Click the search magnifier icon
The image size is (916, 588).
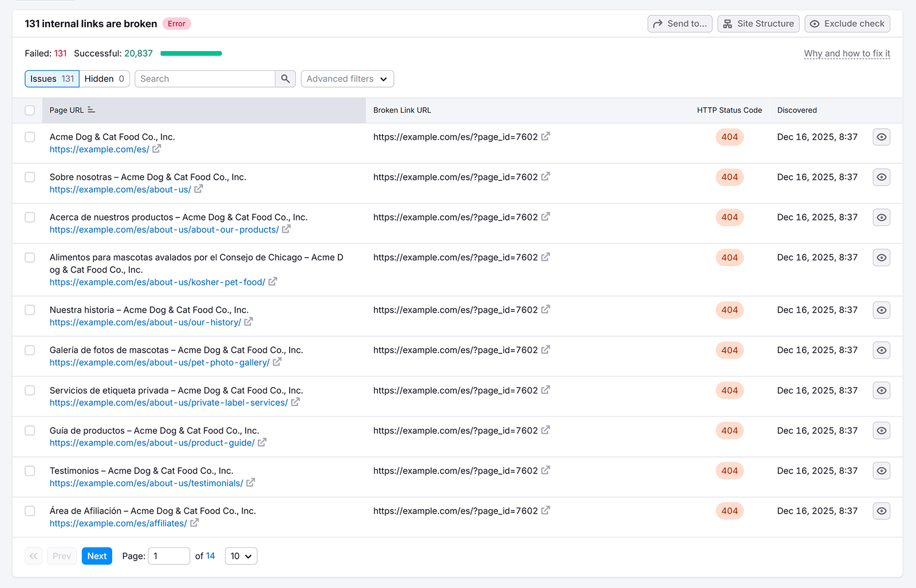pyautogui.click(x=285, y=78)
